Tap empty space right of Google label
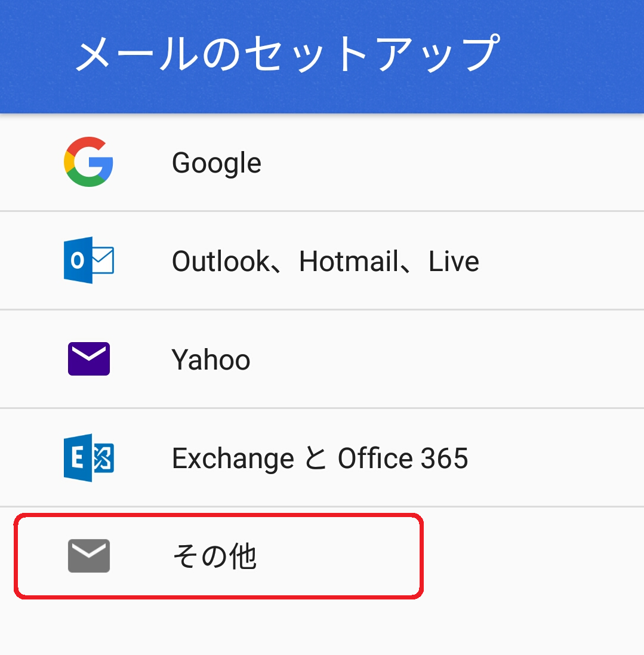 pyautogui.click(x=454, y=163)
